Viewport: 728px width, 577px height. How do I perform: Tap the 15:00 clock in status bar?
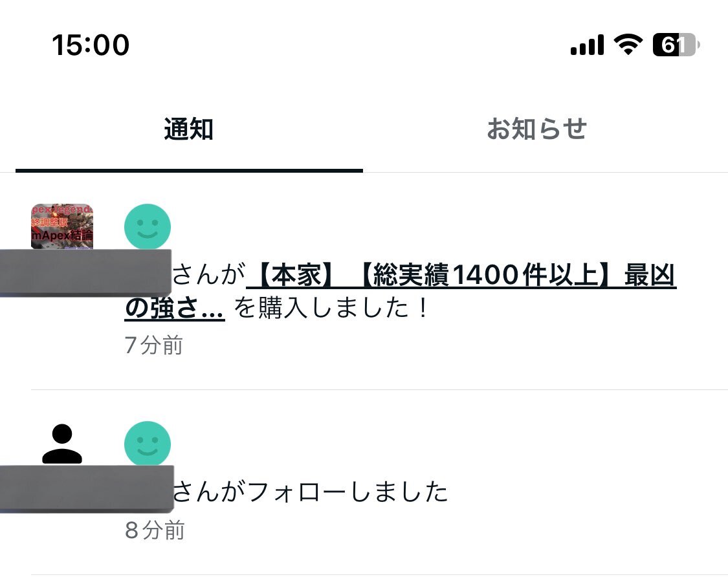[x=91, y=45]
